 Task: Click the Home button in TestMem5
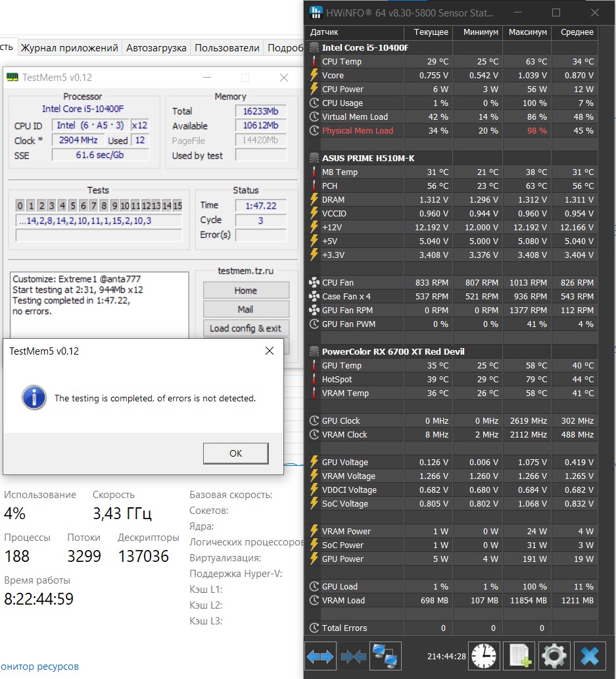pos(246,290)
